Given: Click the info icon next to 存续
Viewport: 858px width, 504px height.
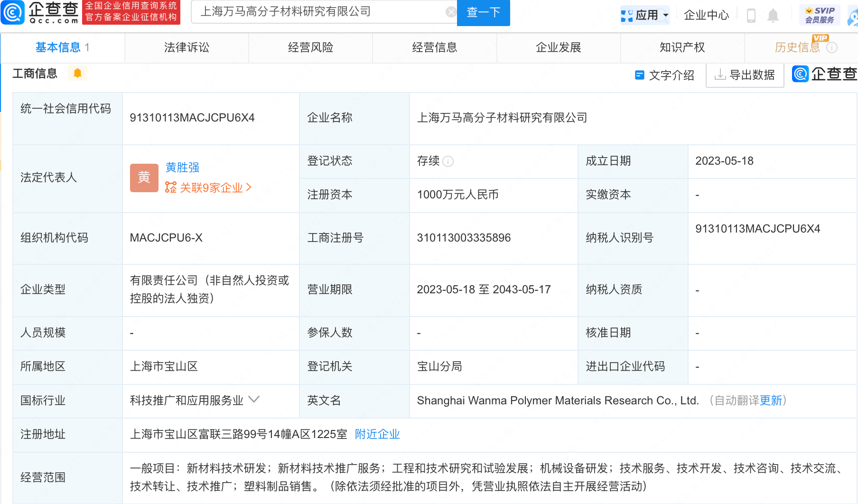Looking at the screenshot, I should click(x=448, y=161).
